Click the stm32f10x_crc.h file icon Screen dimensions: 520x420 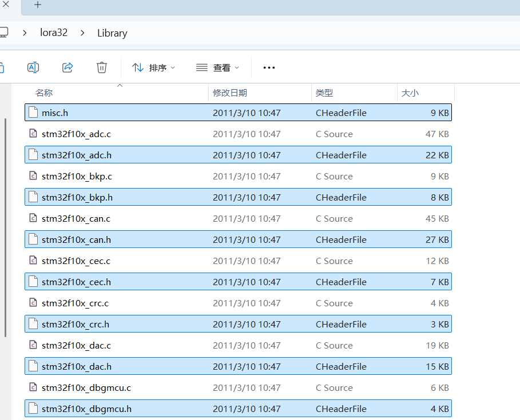33,323
